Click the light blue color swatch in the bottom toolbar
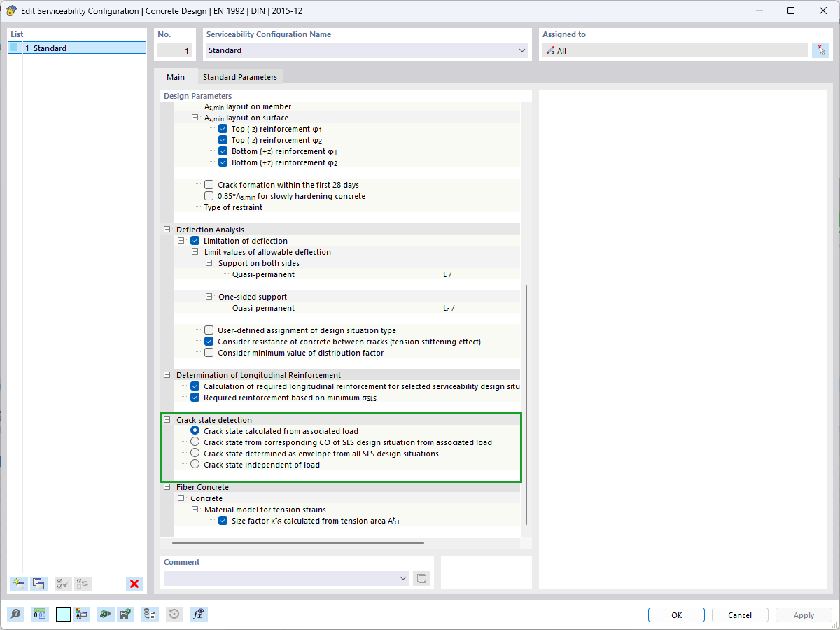 [63, 615]
